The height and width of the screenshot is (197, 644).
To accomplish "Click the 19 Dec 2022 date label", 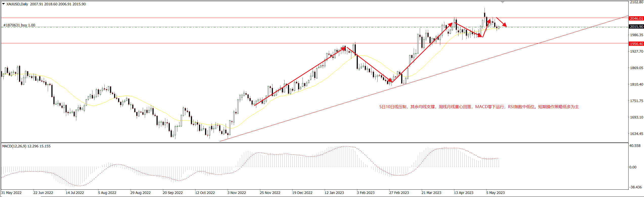I will (302, 193).
